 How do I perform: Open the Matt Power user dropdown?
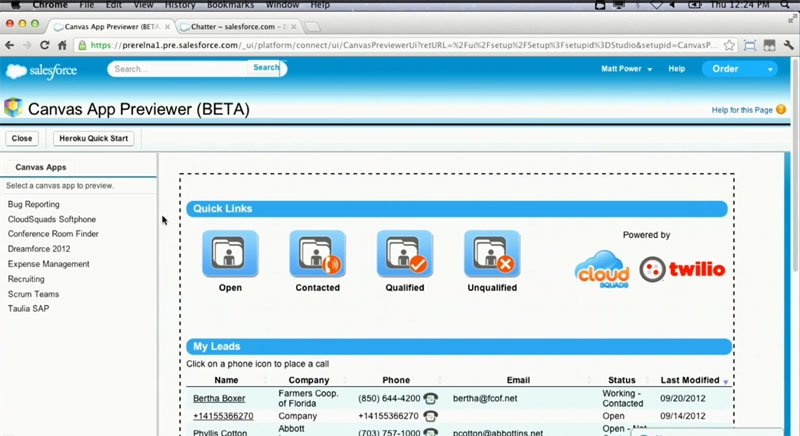627,69
